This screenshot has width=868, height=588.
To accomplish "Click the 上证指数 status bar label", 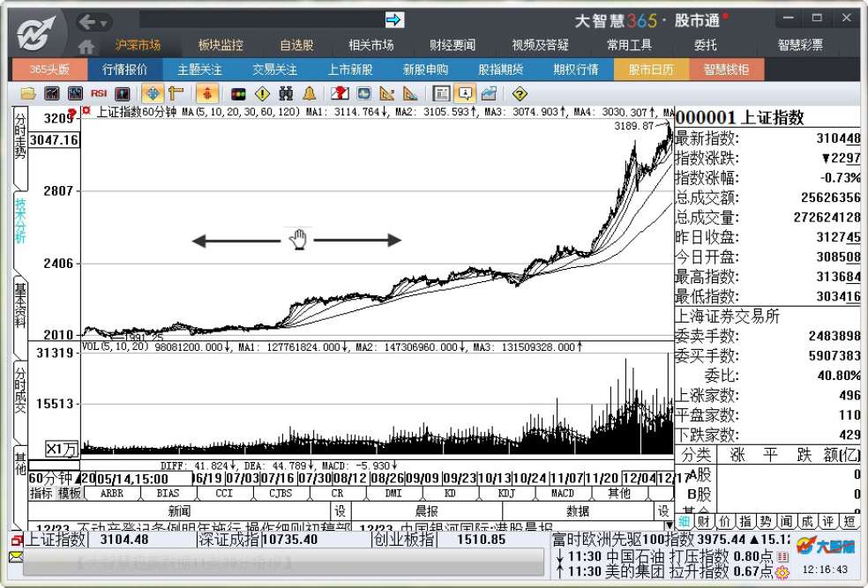I will (x=55, y=539).
